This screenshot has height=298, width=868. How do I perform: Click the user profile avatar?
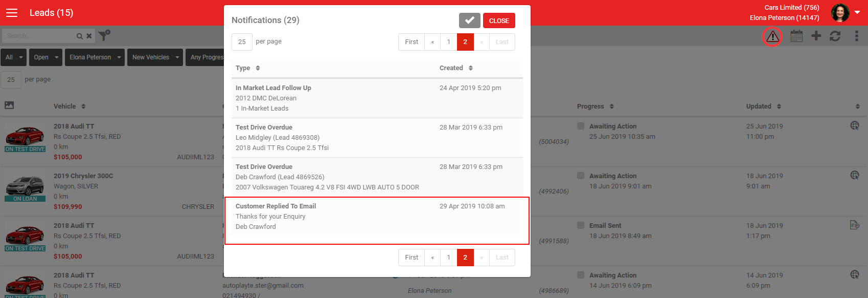[840, 13]
